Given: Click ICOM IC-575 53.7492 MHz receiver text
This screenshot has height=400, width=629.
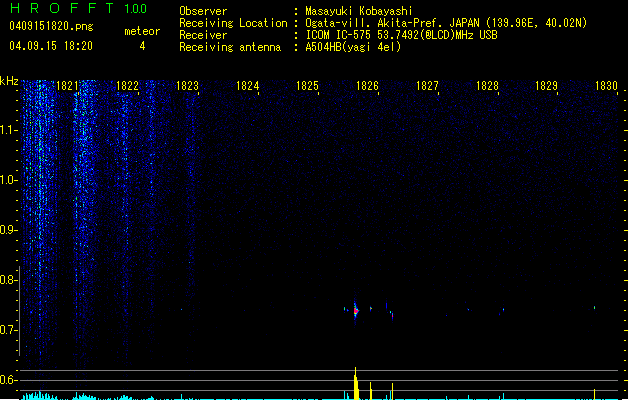Looking at the screenshot, I should pos(401,35).
